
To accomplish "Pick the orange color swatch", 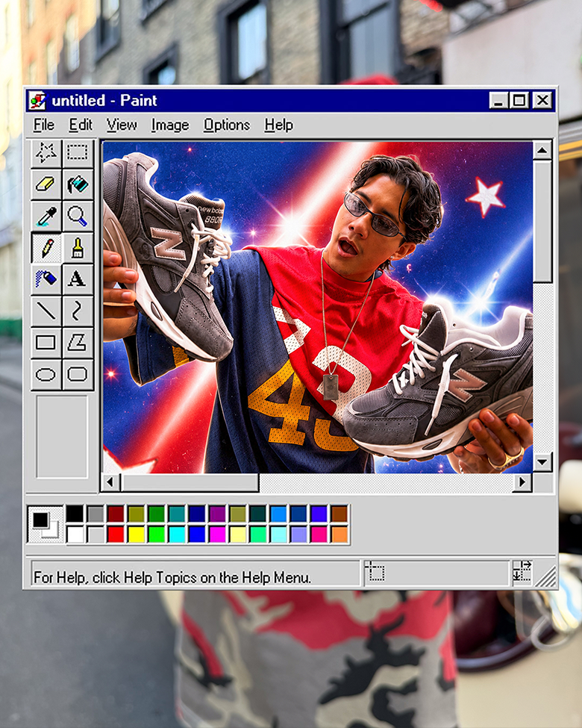I will click(339, 535).
